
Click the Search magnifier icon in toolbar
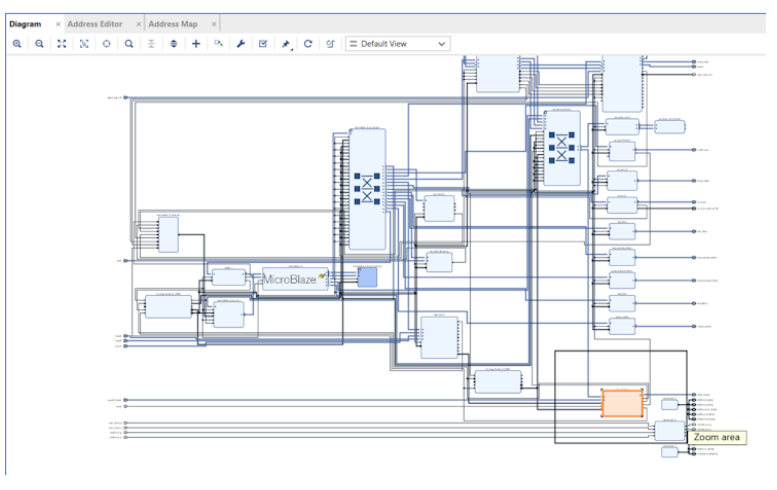(129, 44)
